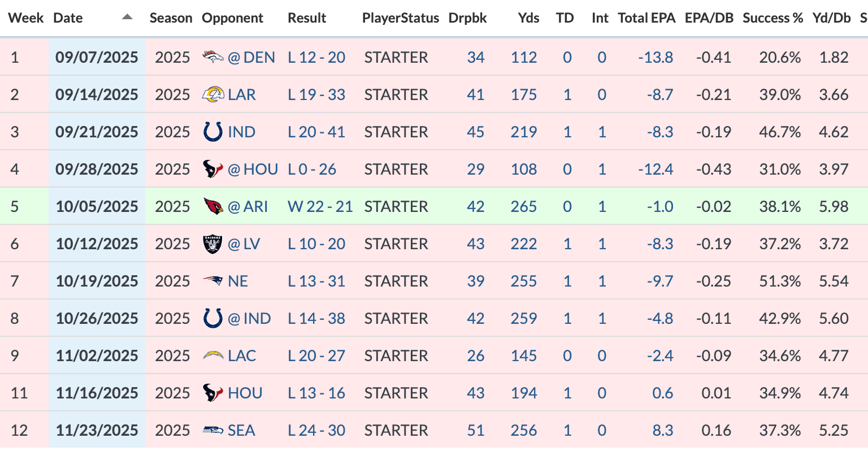Sort table by Total EPA column header
The height and width of the screenshot is (451, 868).
pyautogui.click(x=646, y=18)
